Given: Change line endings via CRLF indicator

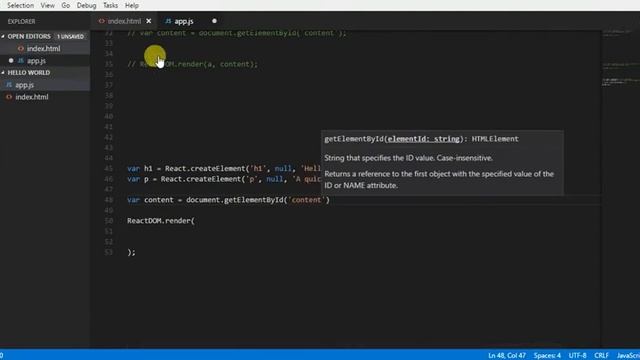Looking at the screenshot, I should coord(601,356).
